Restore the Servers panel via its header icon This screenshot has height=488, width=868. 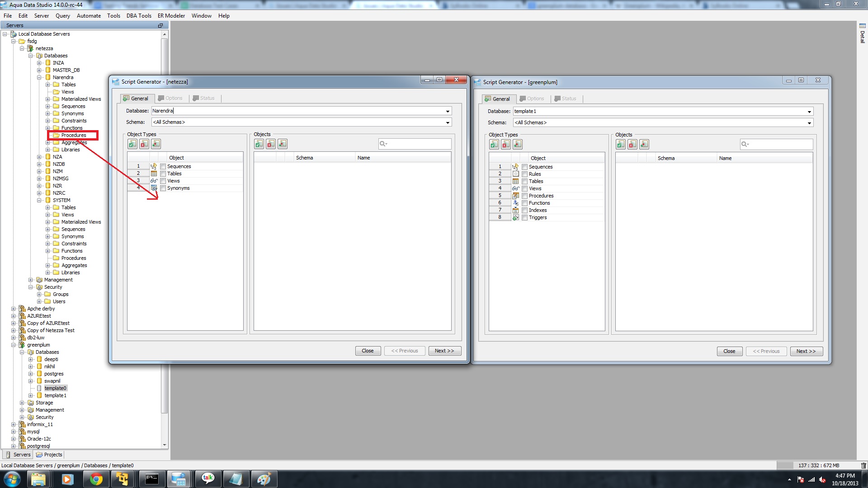click(160, 25)
